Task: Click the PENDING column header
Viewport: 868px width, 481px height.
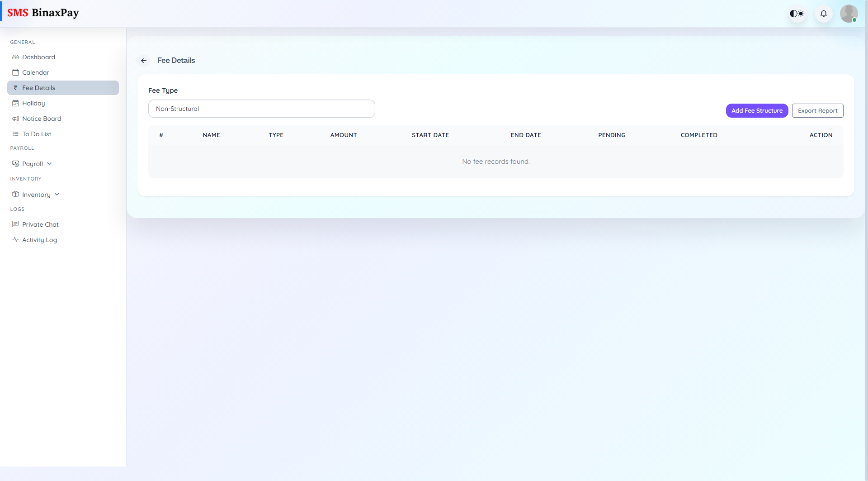Action: (612, 135)
